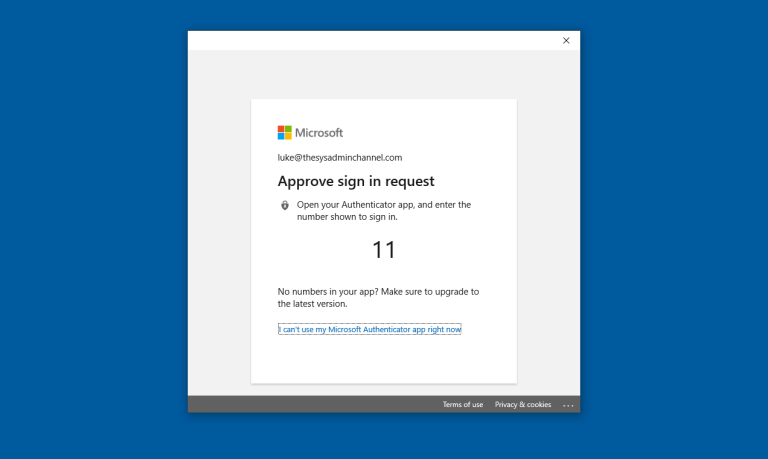
Task: Open the more options ellipsis in footer
Action: 568,405
